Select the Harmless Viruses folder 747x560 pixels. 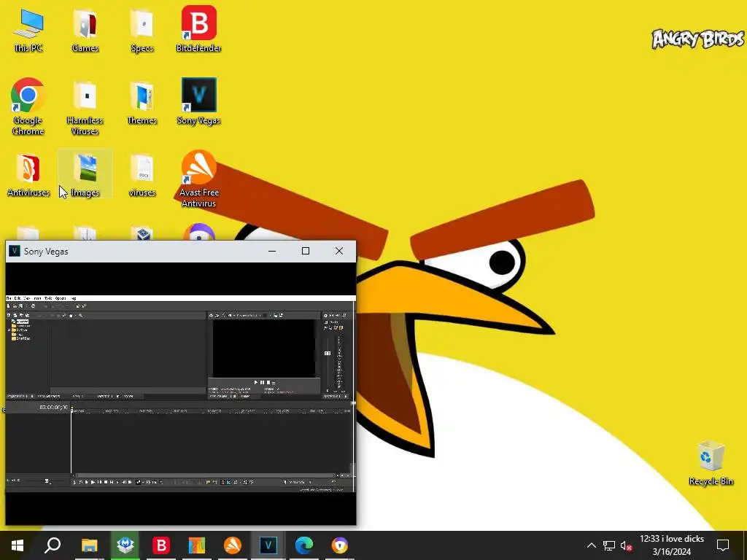coord(85,108)
